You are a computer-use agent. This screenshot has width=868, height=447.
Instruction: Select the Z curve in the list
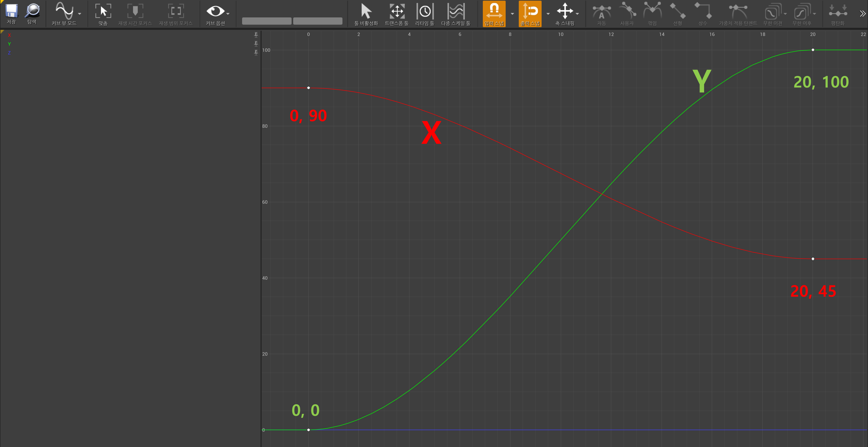click(9, 53)
